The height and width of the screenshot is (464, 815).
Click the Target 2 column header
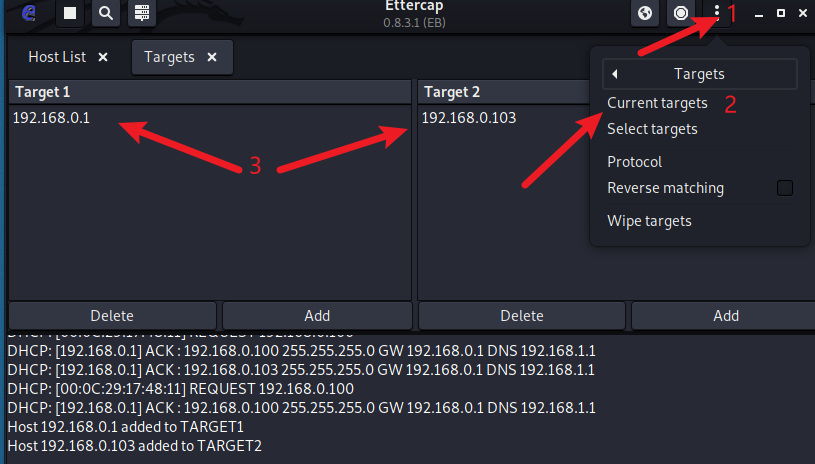504,92
